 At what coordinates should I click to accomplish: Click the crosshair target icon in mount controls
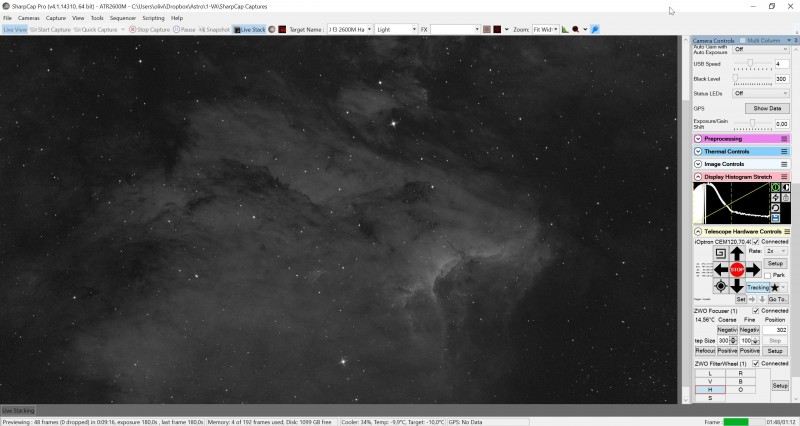click(720, 286)
